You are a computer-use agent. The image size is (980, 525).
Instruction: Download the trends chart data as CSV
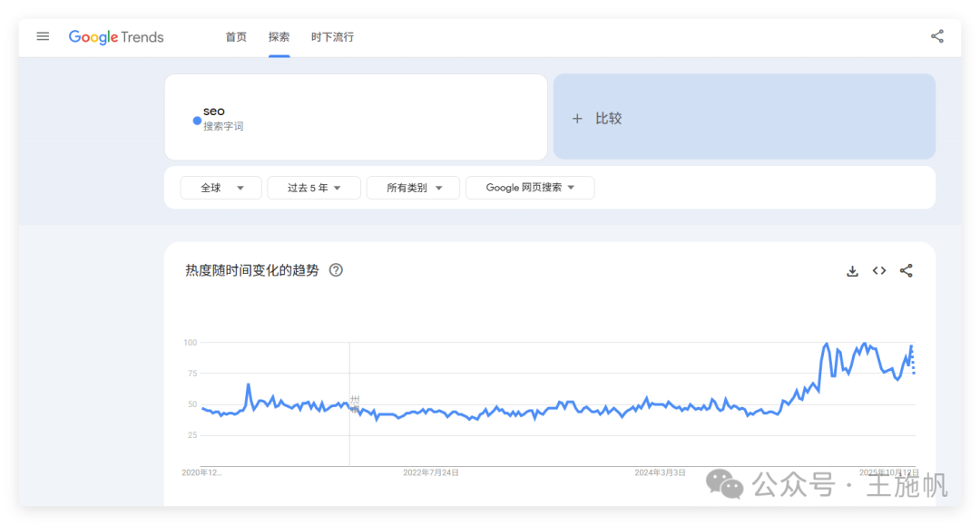pyautogui.click(x=852, y=270)
